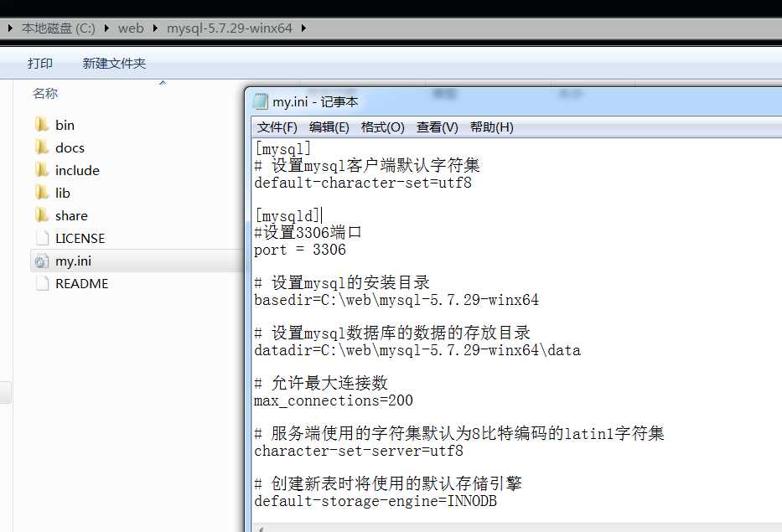
Task: Click the datadir line ending in \data
Action: click(417, 350)
